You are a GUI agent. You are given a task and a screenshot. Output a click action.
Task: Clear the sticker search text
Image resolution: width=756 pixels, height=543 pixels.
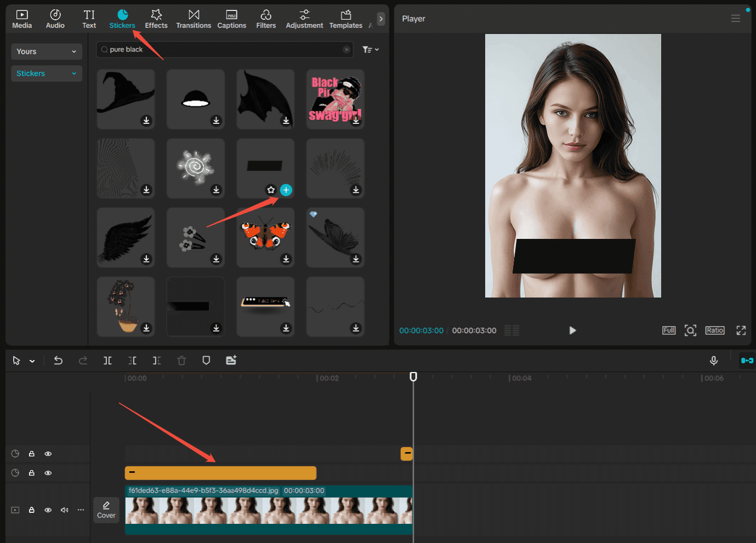tap(346, 49)
